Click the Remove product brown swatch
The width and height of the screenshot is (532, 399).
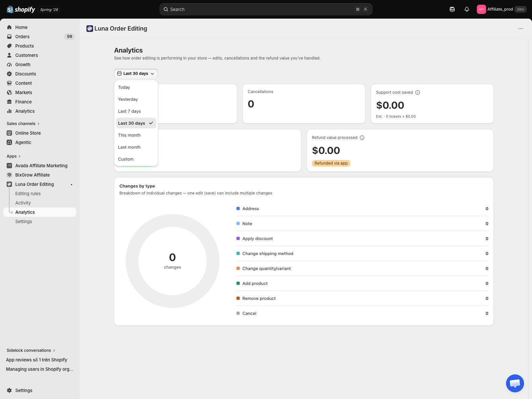pos(238,298)
